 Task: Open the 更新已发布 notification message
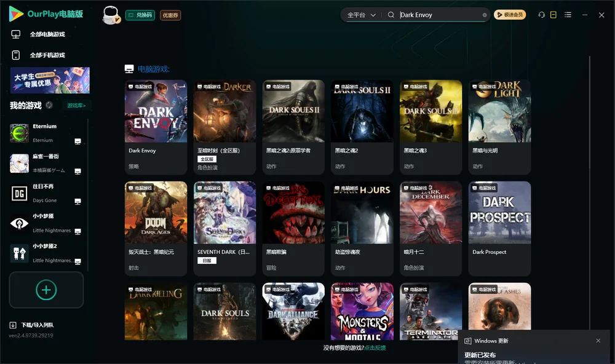(x=480, y=355)
